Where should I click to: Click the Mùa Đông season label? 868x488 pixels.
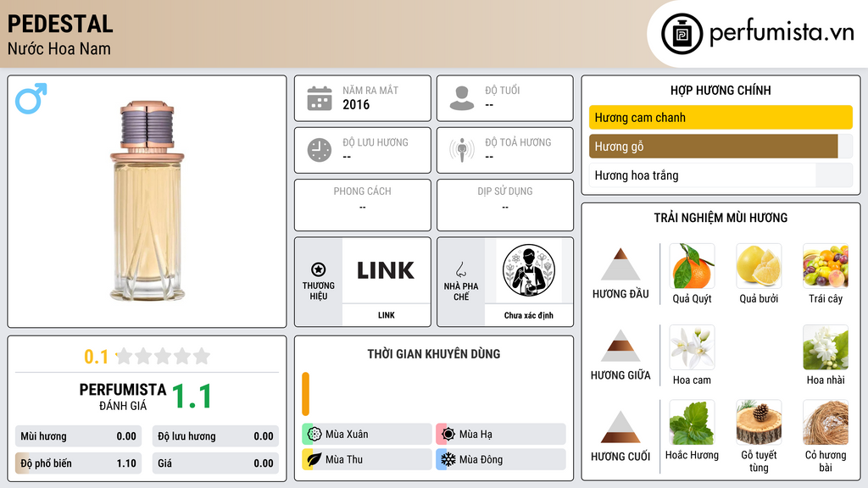click(481, 459)
